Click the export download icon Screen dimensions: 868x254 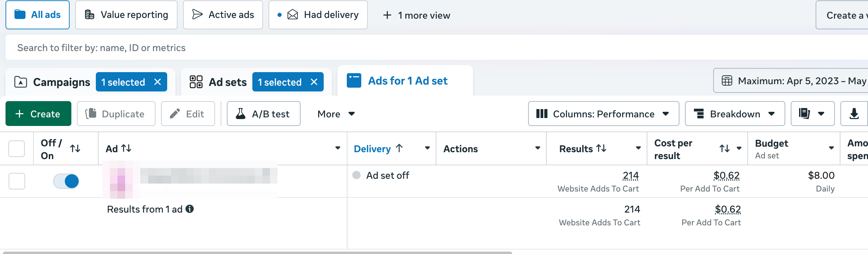tap(854, 114)
